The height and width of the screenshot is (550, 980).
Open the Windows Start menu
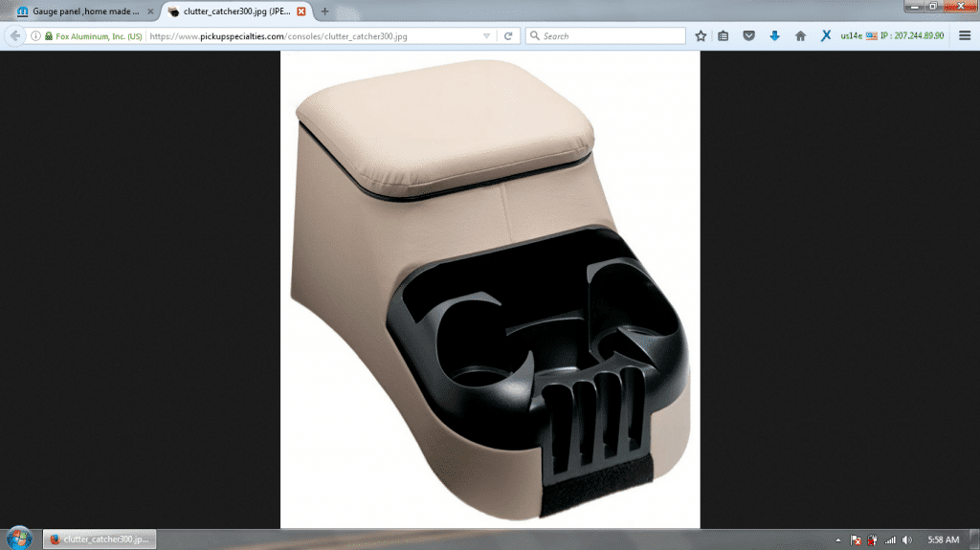tap(18, 538)
